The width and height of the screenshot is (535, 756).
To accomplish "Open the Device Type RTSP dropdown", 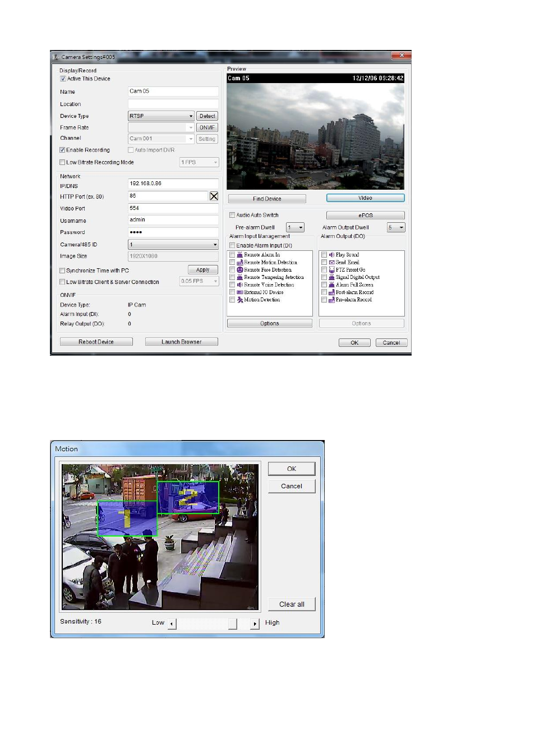I will click(x=161, y=116).
